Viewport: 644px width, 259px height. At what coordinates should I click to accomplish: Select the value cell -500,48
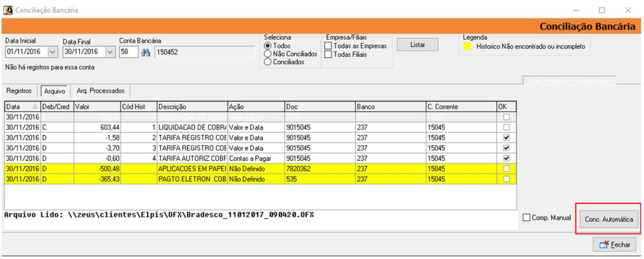97,169
